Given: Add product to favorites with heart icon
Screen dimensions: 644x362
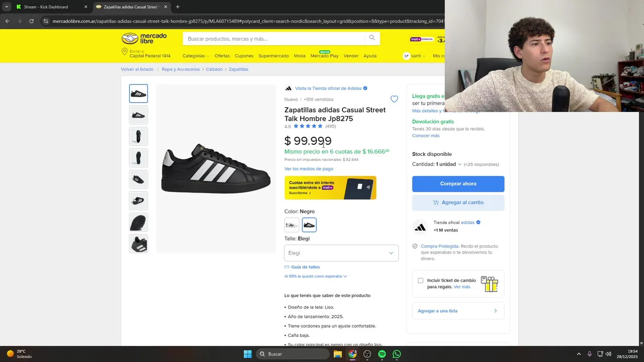Looking at the screenshot, I should point(394,99).
